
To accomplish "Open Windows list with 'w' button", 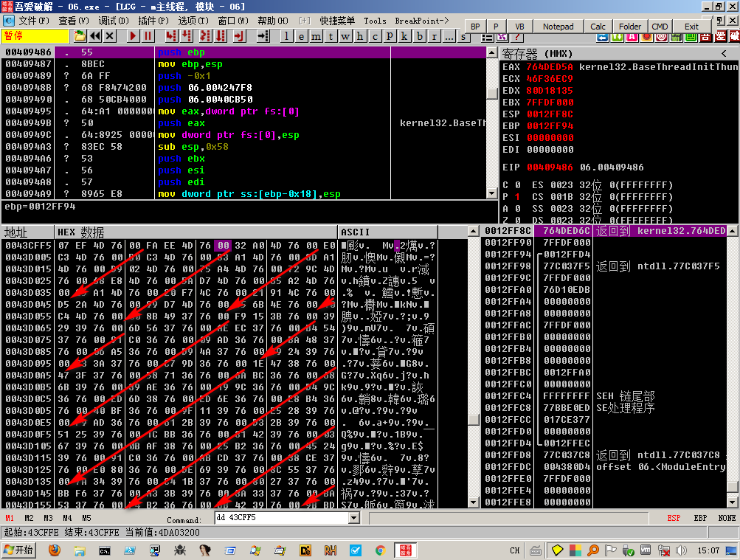I will [x=345, y=36].
